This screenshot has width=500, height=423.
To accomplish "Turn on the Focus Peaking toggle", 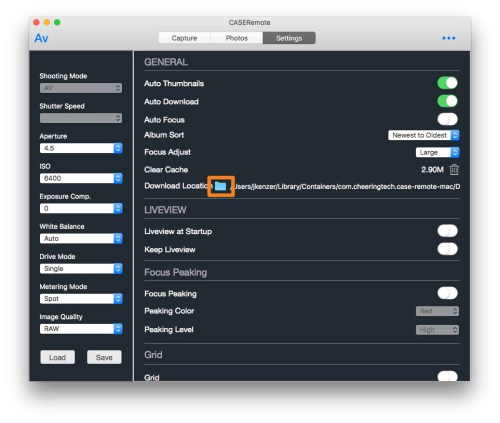I will pyautogui.click(x=447, y=293).
